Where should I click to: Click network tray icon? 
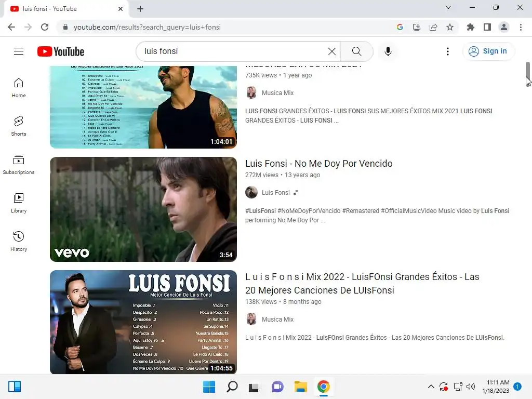(458, 387)
